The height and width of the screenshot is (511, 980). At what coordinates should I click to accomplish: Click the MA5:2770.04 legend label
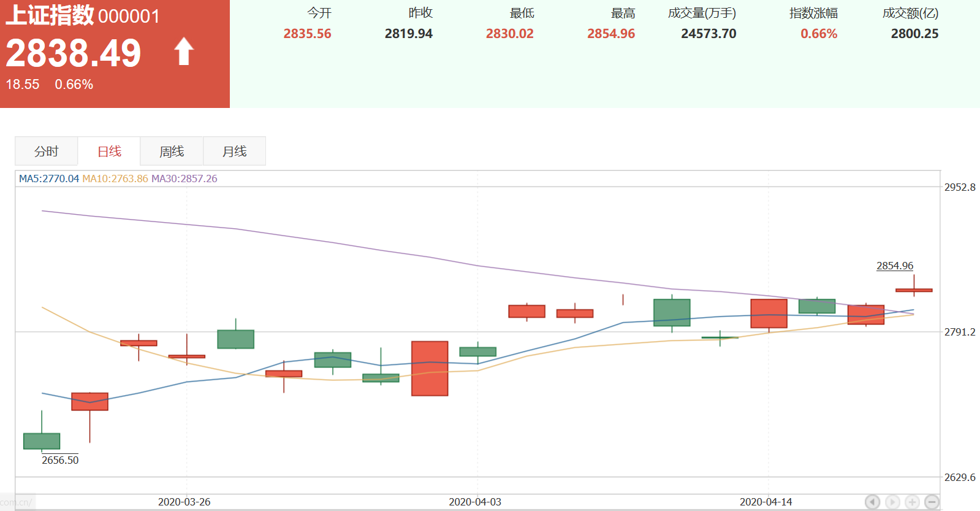(x=49, y=179)
